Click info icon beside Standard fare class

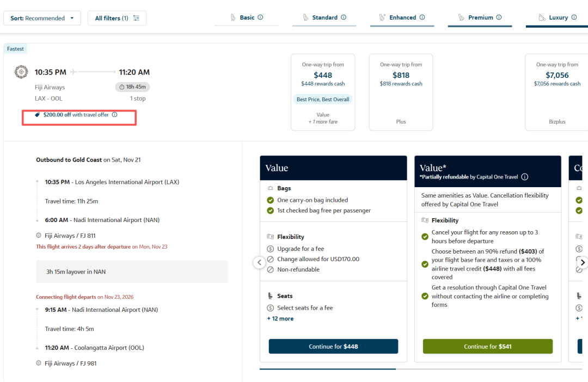pyautogui.click(x=344, y=17)
